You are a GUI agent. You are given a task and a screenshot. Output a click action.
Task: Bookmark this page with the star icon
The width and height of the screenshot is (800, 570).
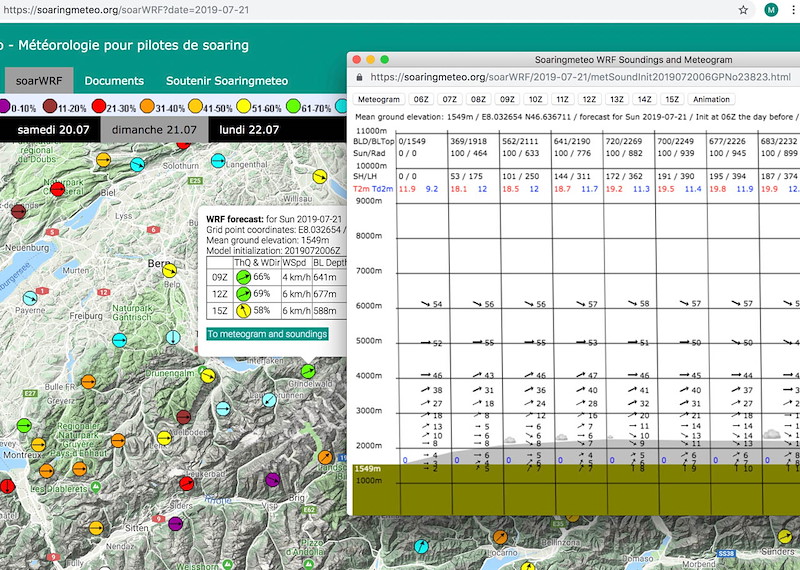pyautogui.click(x=743, y=10)
